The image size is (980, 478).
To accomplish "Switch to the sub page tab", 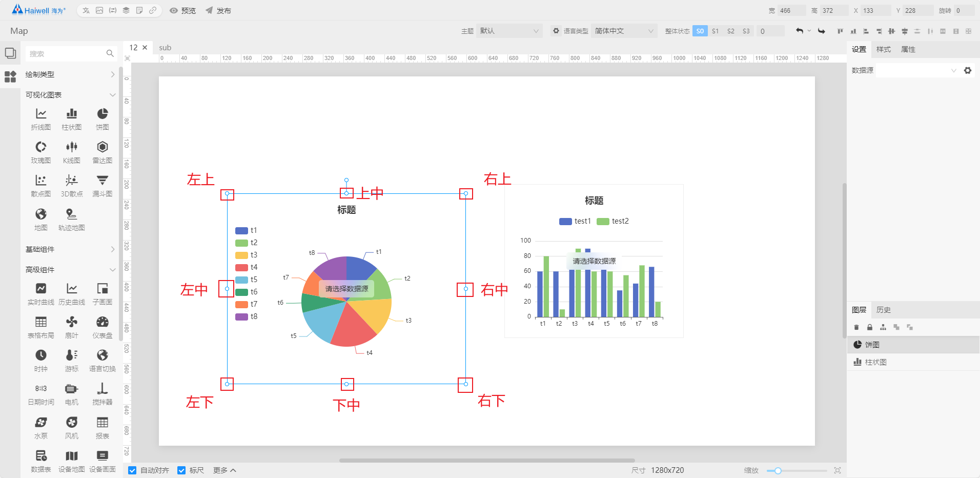I will (x=165, y=48).
